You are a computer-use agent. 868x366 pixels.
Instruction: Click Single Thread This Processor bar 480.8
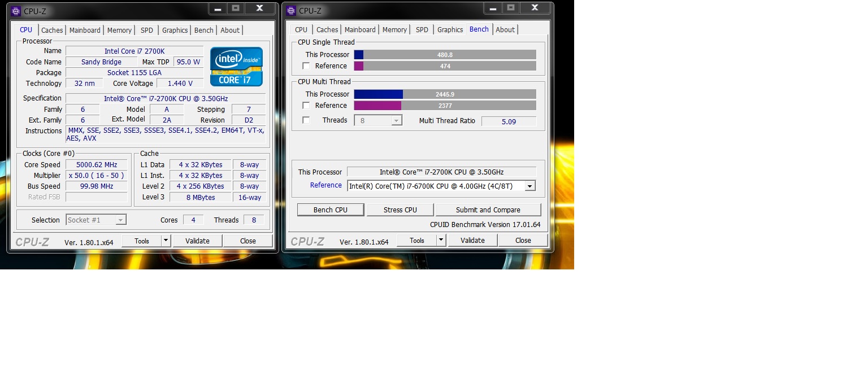point(445,55)
